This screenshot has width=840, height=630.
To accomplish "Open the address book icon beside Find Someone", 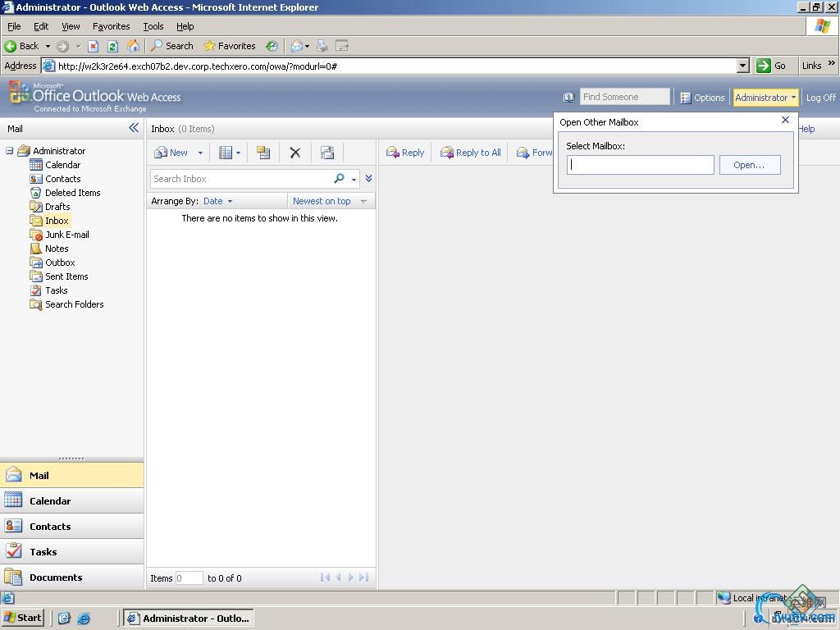I will click(569, 98).
